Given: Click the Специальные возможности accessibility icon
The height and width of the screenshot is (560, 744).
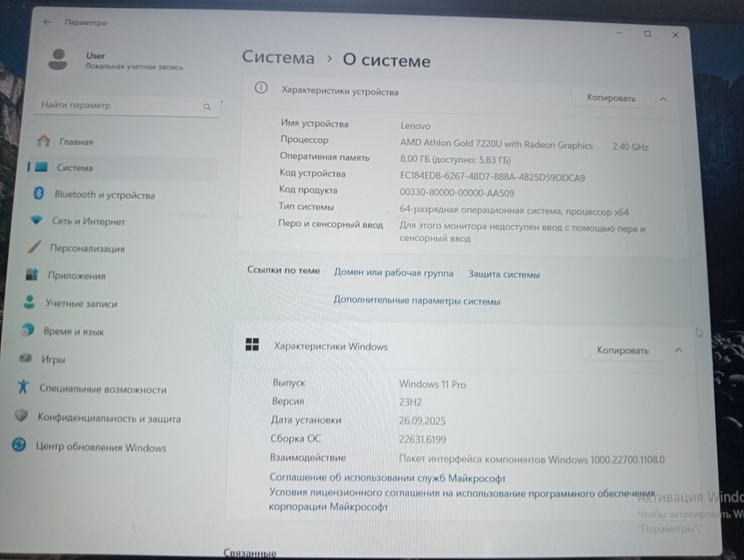Looking at the screenshot, I should 22,387.
